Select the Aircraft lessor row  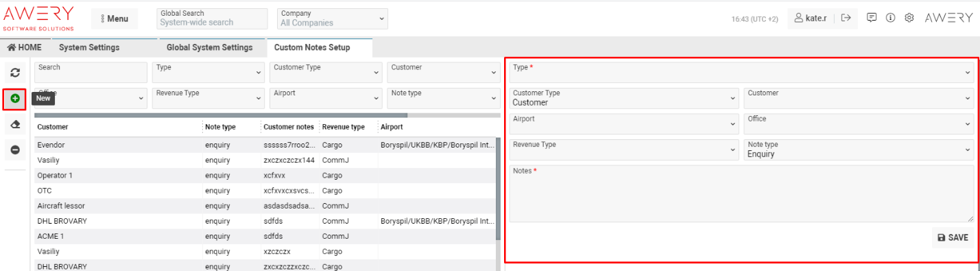[265, 206]
